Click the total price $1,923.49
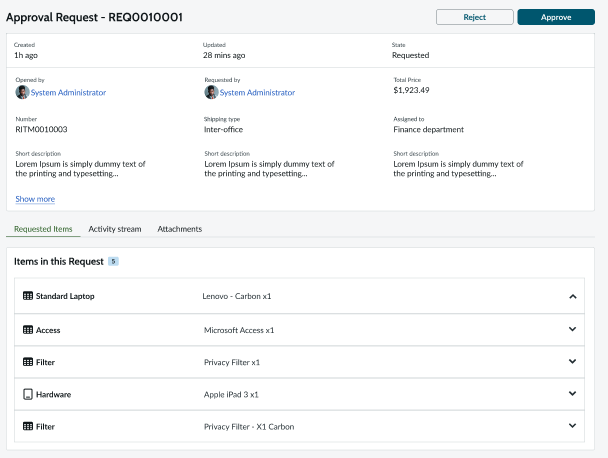The width and height of the screenshot is (608, 458). pyautogui.click(x=411, y=90)
